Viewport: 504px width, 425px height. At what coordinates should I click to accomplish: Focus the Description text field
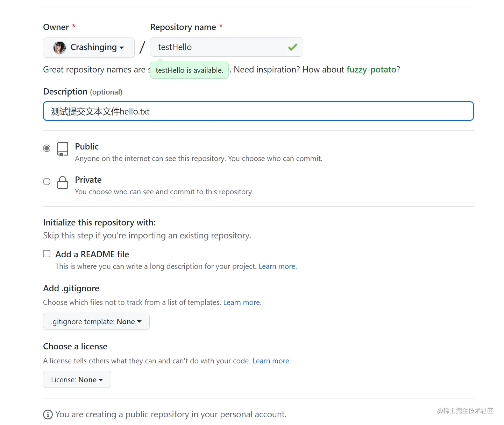258,111
